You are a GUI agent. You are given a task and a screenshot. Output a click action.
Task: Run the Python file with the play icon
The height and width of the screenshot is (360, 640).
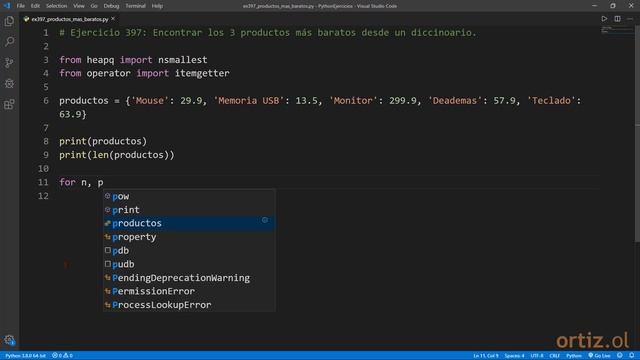tap(604, 19)
